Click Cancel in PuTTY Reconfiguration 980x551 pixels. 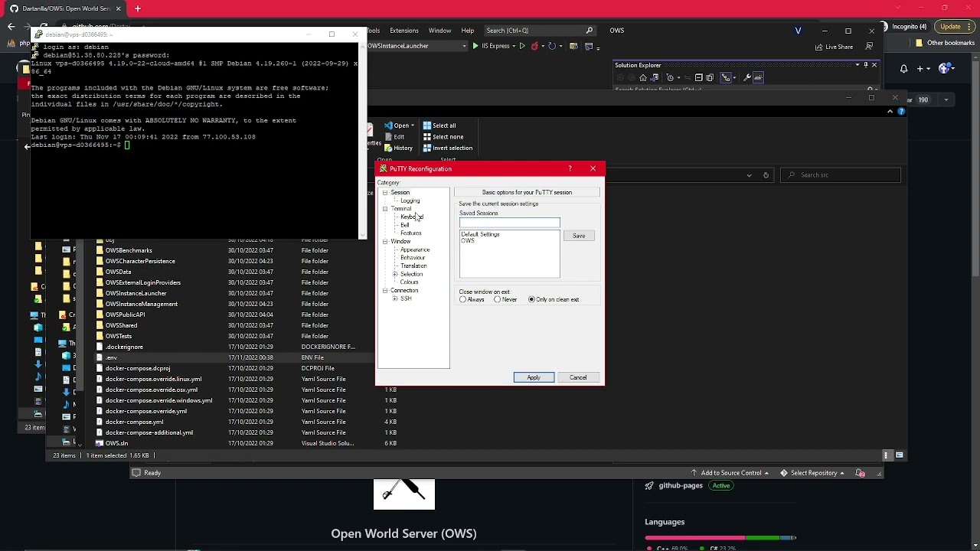(x=578, y=377)
